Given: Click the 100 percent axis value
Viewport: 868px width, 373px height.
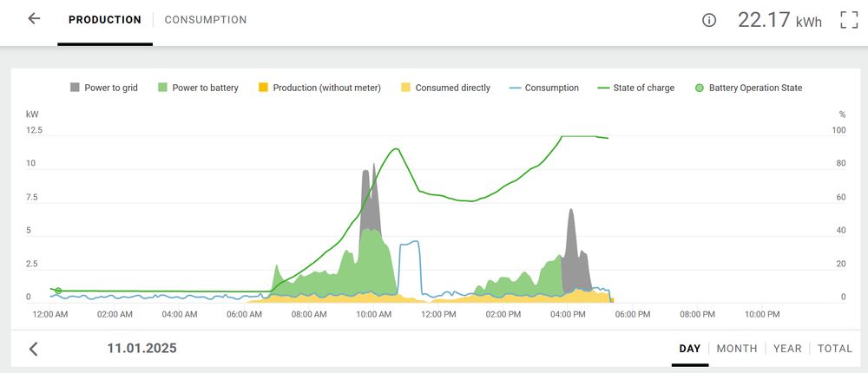Looking at the screenshot, I should 839,131.
